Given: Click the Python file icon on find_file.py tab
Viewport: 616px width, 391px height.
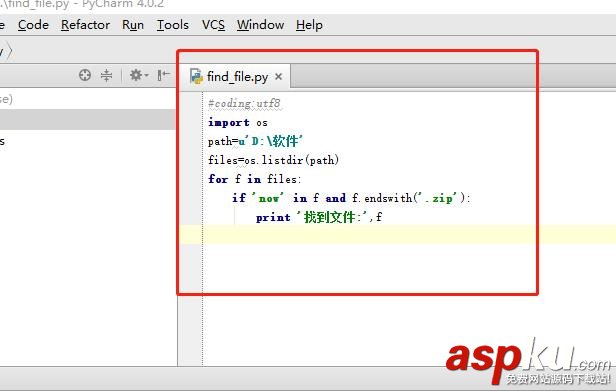Looking at the screenshot, I should 196,76.
